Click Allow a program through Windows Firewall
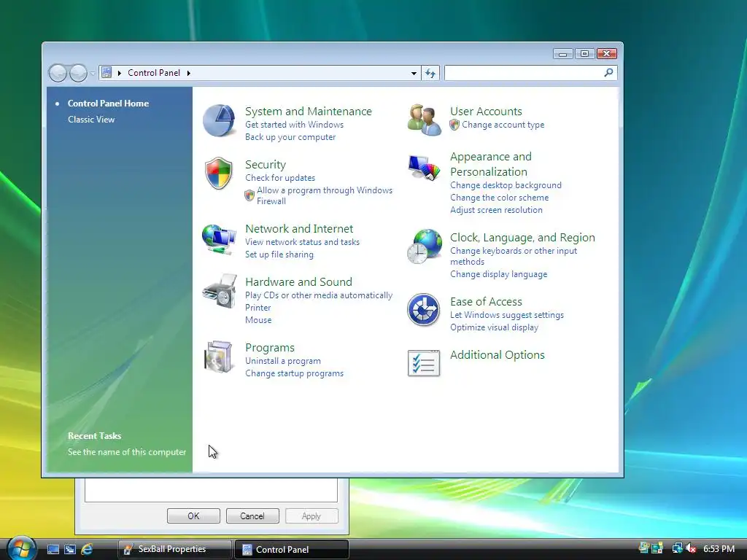 [325, 195]
